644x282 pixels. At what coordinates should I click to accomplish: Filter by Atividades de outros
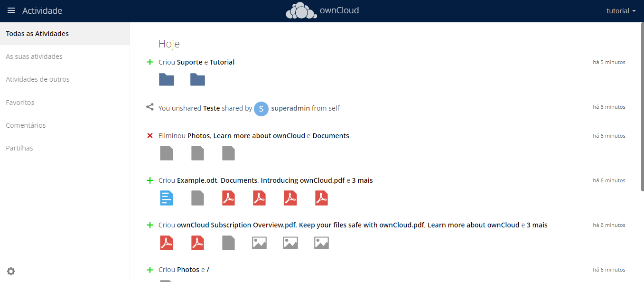pos(65,79)
